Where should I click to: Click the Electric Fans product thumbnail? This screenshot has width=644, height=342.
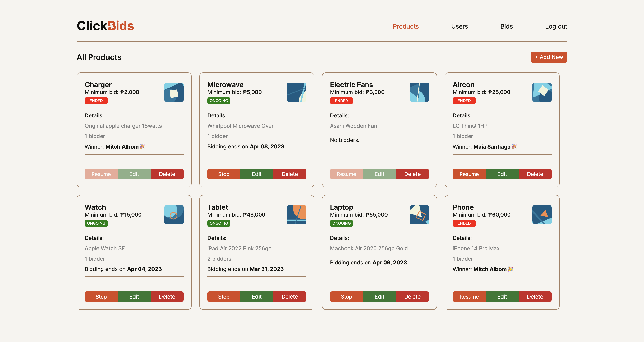pyautogui.click(x=419, y=92)
